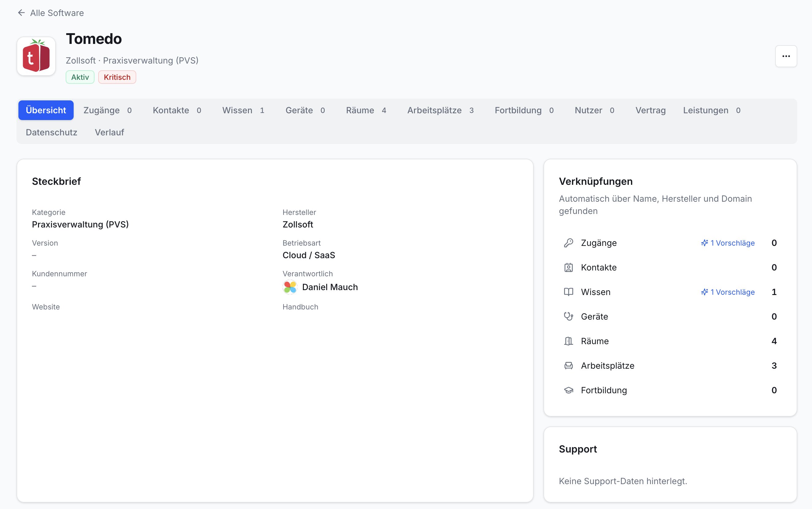Image resolution: width=812 pixels, height=509 pixels.
Task: Open the Räume row in Verknüpfungen
Action: 670,341
